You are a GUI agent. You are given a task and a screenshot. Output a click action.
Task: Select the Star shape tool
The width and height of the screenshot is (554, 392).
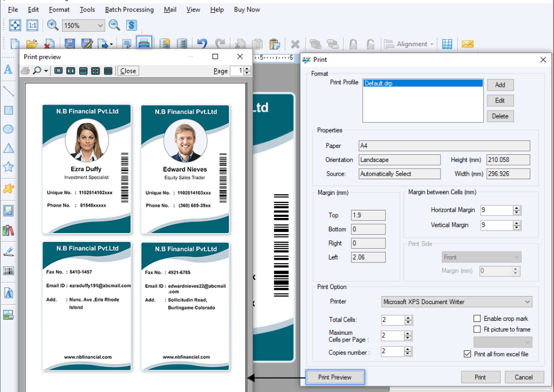click(x=8, y=167)
